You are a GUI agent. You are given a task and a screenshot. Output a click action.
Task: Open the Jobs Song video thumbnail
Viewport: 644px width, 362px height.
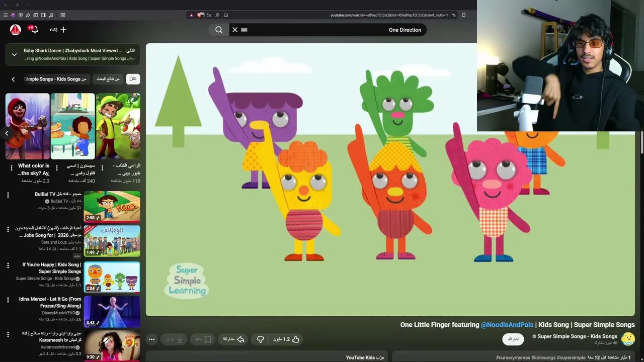point(112,241)
